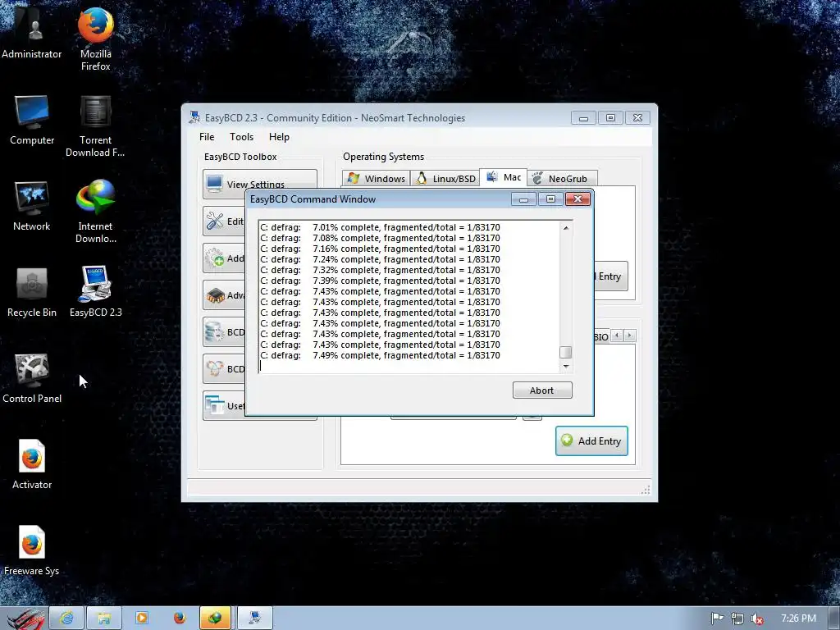Launch the EasyBCD 2.3 desktop shortcut
Image resolution: width=840 pixels, height=630 pixels.
(x=95, y=292)
